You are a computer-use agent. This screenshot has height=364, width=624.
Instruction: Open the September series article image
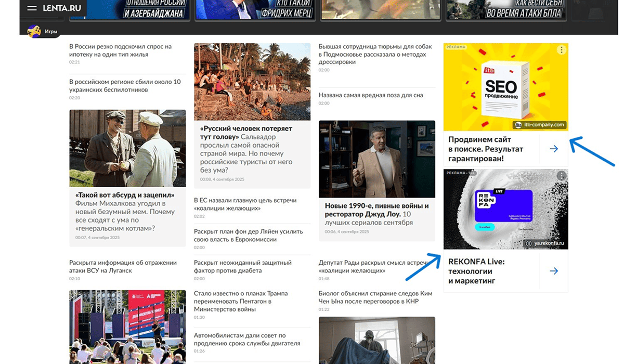pos(376,159)
